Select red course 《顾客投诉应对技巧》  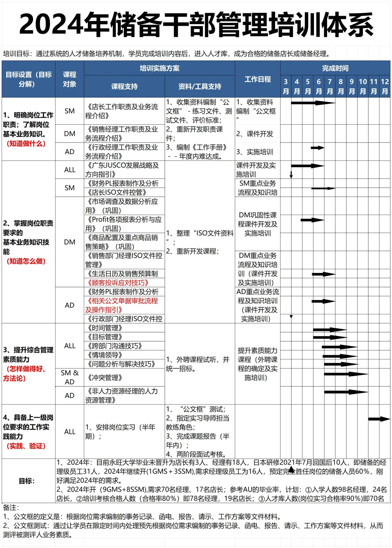(124, 283)
